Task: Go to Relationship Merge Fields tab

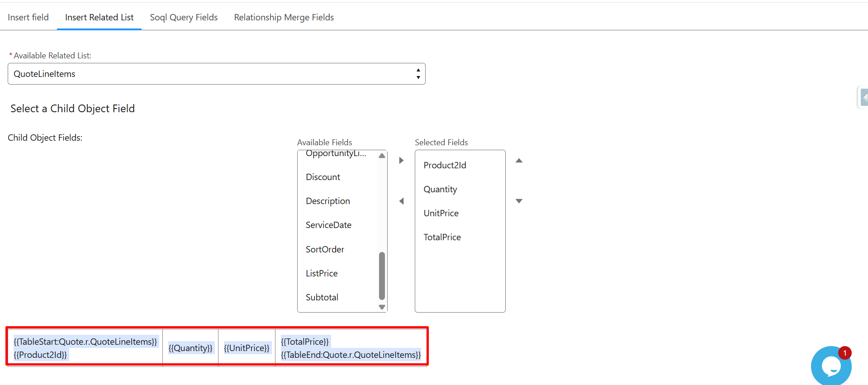Action: click(x=284, y=17)
